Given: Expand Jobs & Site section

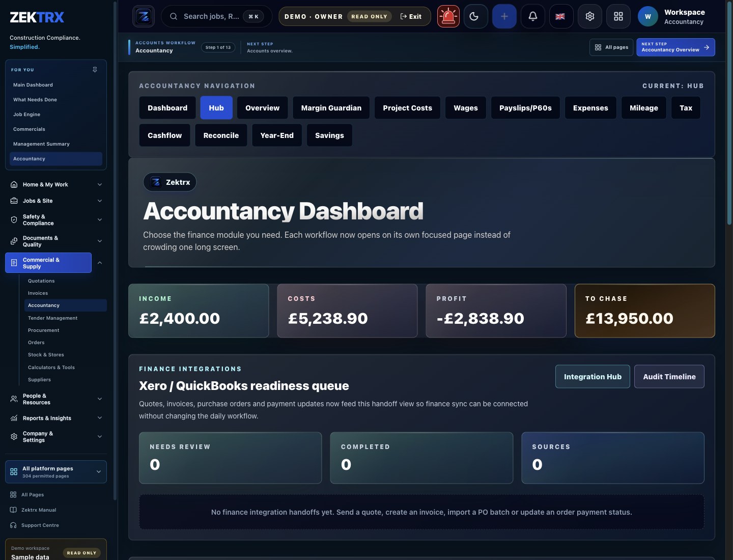Looking at the screenshot, I should click(56, 201).
